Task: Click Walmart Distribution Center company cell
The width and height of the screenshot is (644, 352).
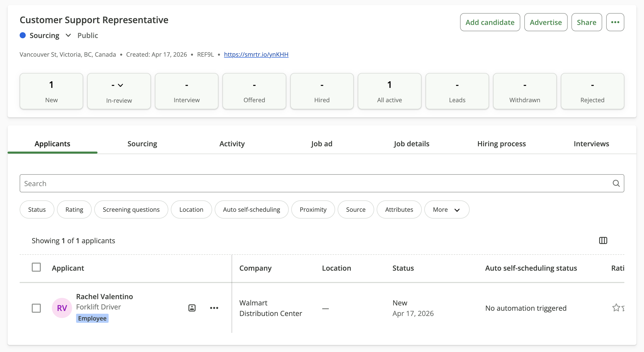Action: [x=271, y=308]
